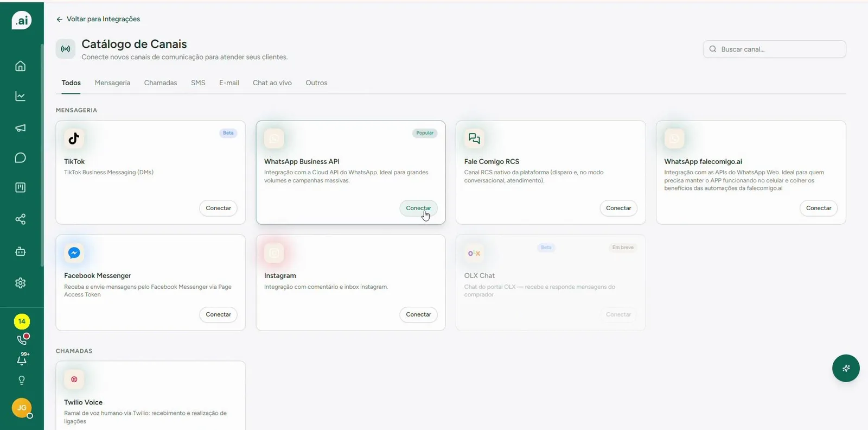The height and width of the screenshot is (430, 868).
Task: Click the Instagram logo icon
Action: click(x=274, y=252)
